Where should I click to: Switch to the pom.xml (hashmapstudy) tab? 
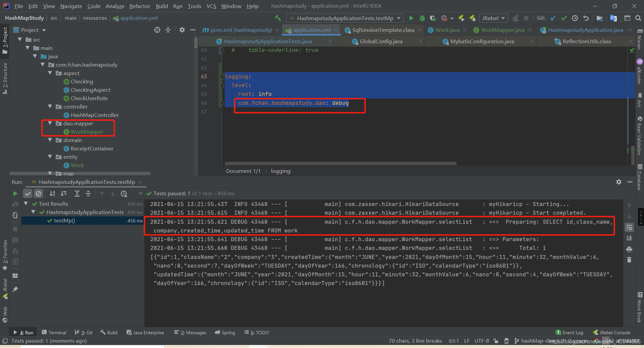pos(240,30)
